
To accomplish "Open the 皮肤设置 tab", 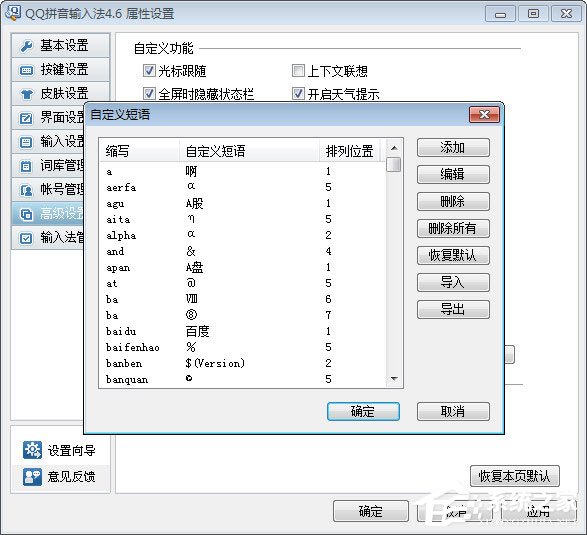I will click(x=61, y=94).
